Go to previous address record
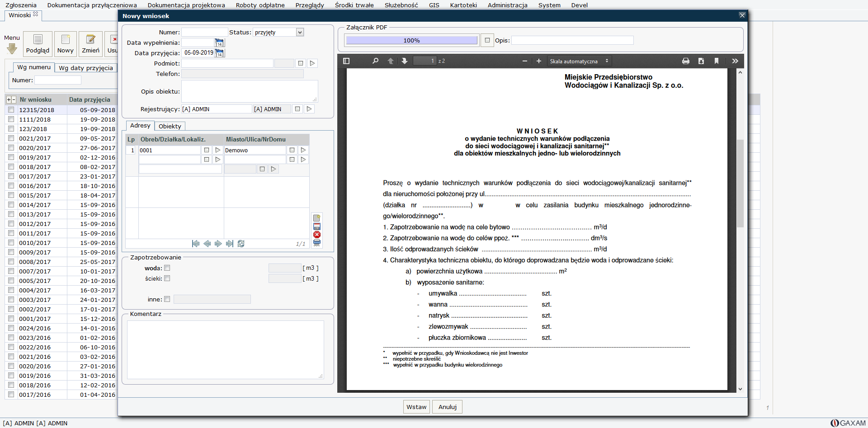Screen dimensions: 868x428 point(207,244)
